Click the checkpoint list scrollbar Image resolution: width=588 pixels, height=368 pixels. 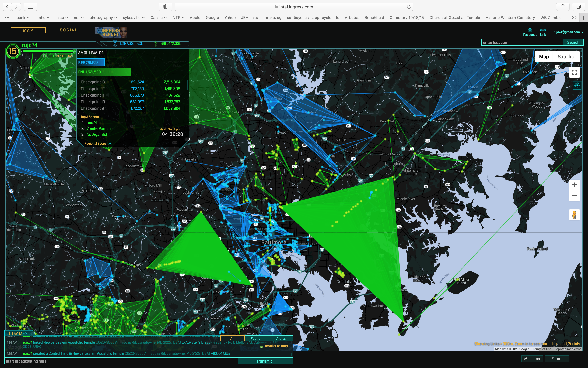click(187, 85)
